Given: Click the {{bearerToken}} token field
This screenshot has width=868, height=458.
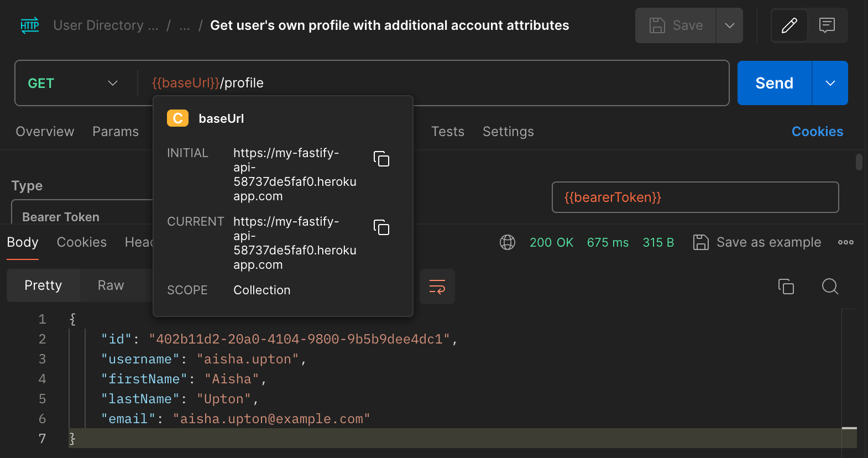Looking at the screenshot, I should click(695, 197).
